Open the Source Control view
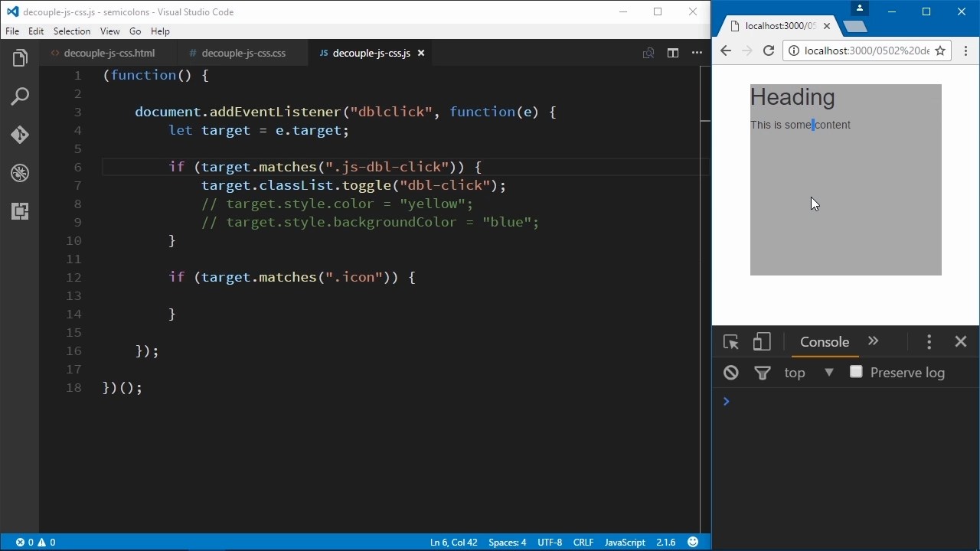980x551 pixels. 20,135
